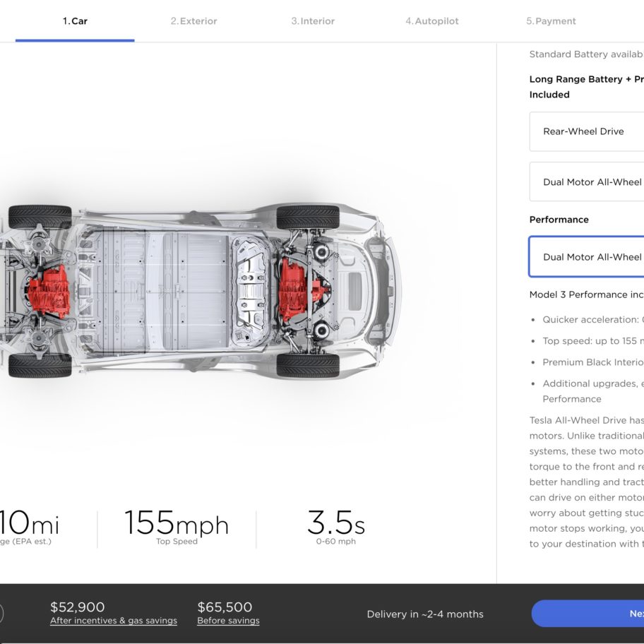644x644 pixels.
Task: Choose Dual Motor All-Wheel under Long Range Battery
Action: (587, 181)
